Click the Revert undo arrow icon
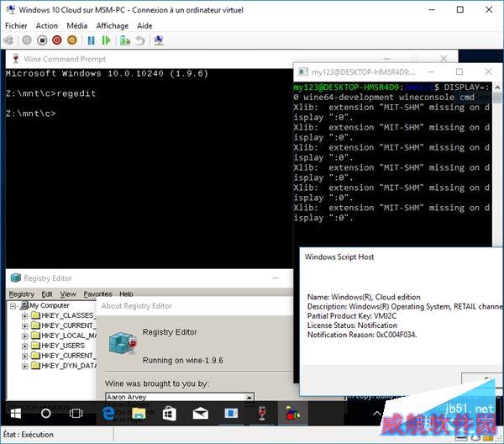The width and height of the screenshot is (504, 444). tap(140, 40)
